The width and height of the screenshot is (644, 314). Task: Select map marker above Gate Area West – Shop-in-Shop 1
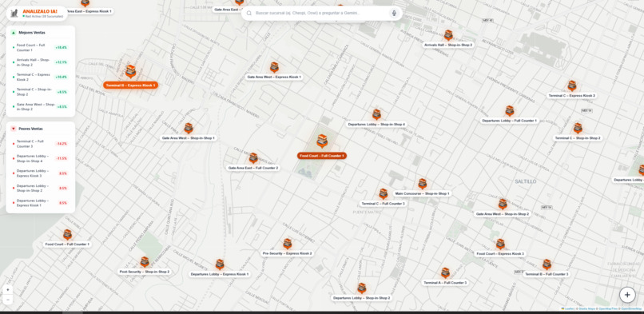point(188,129)
